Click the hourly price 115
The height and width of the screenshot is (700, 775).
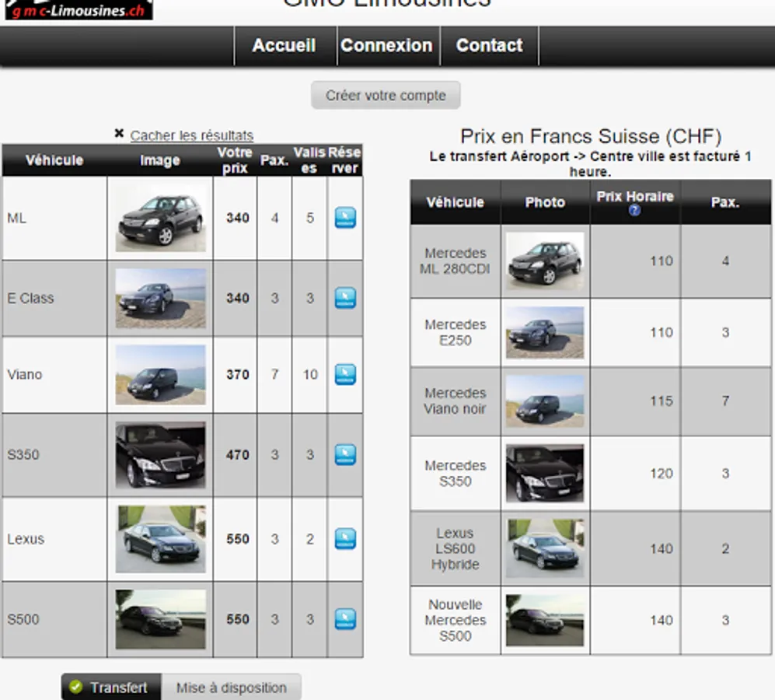pyautogui.click(x=662, y=401)
